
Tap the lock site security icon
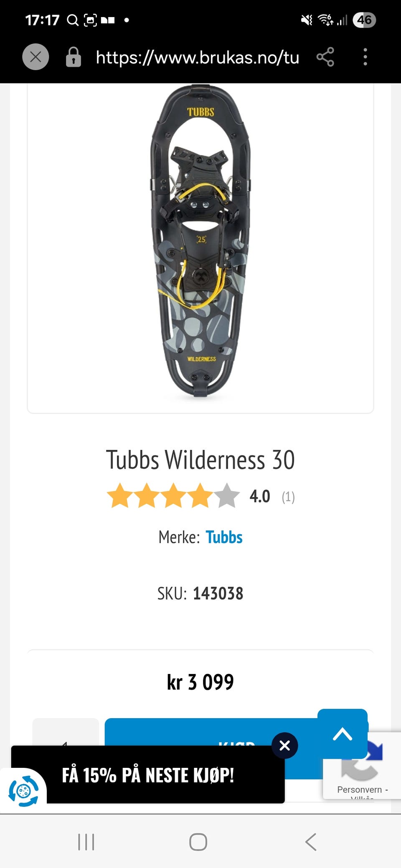click(74, 57)
